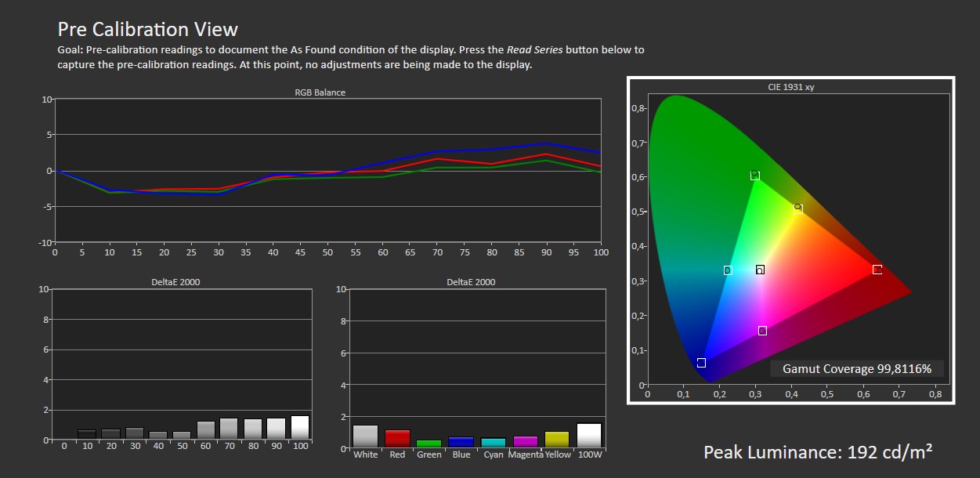Select the Red bar in color DeltaE chart

pos(397,439)
